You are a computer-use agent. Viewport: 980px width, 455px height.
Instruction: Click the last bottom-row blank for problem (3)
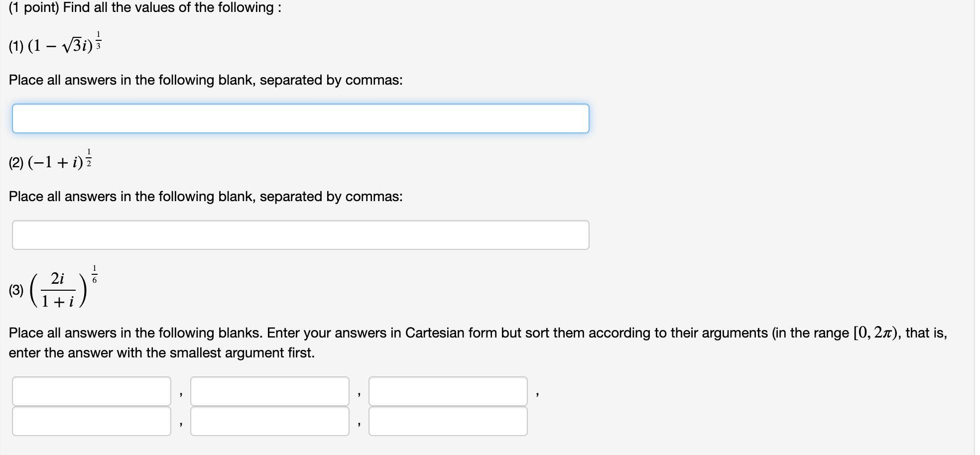pos(448,421)
